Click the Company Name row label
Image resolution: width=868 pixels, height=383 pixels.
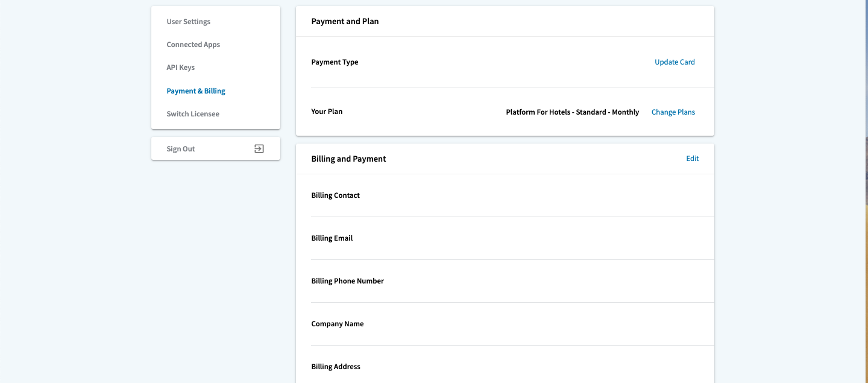point(338,324)
